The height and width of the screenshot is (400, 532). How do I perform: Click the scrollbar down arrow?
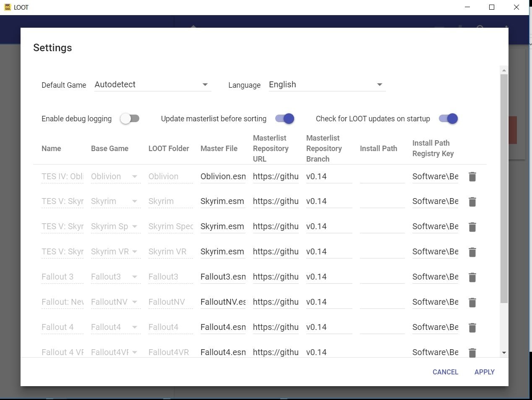tap(504, 353)
